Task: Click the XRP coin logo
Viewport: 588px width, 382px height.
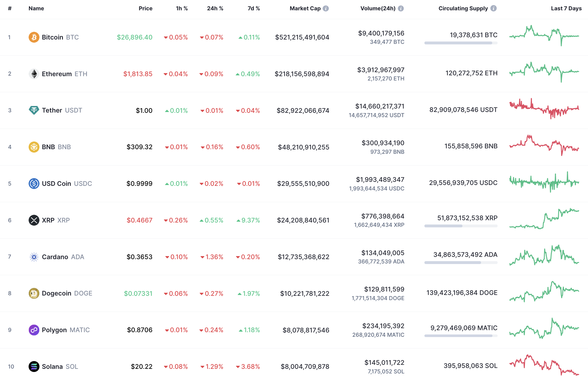Action: [x=34, y=220]
